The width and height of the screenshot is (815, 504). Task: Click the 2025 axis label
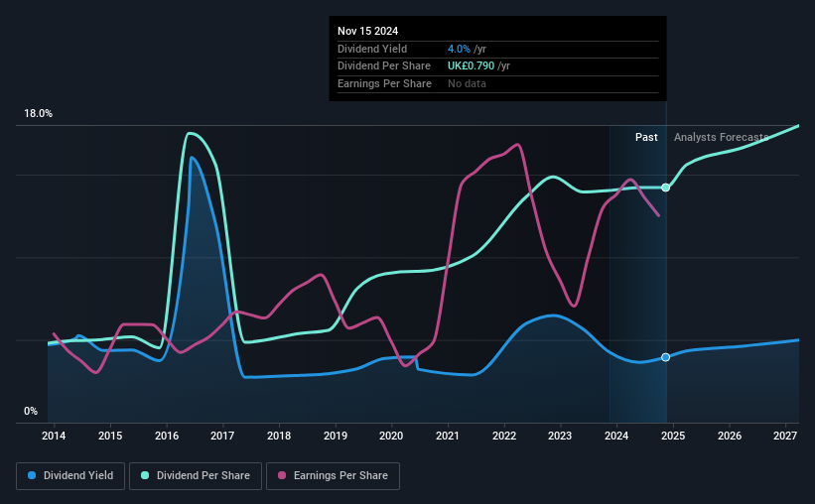point(673,436)
